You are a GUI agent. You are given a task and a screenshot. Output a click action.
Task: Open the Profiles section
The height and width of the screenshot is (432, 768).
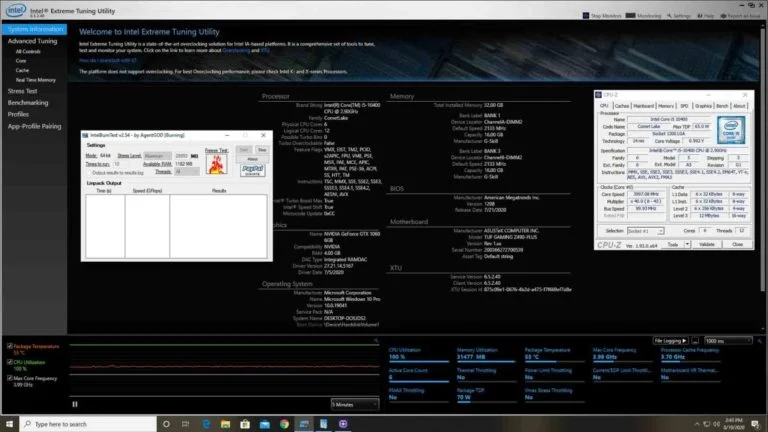pyautogui.click(x=18, y=114)
